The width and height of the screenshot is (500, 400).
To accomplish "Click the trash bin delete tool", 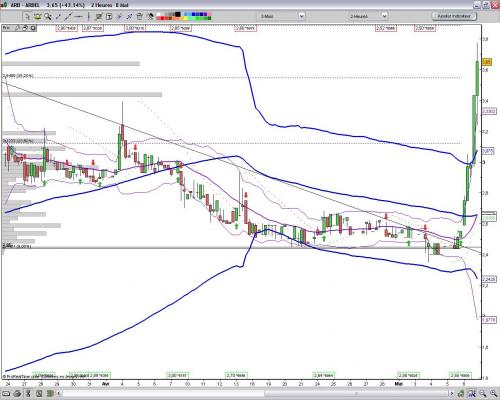I will coord(139,16).
